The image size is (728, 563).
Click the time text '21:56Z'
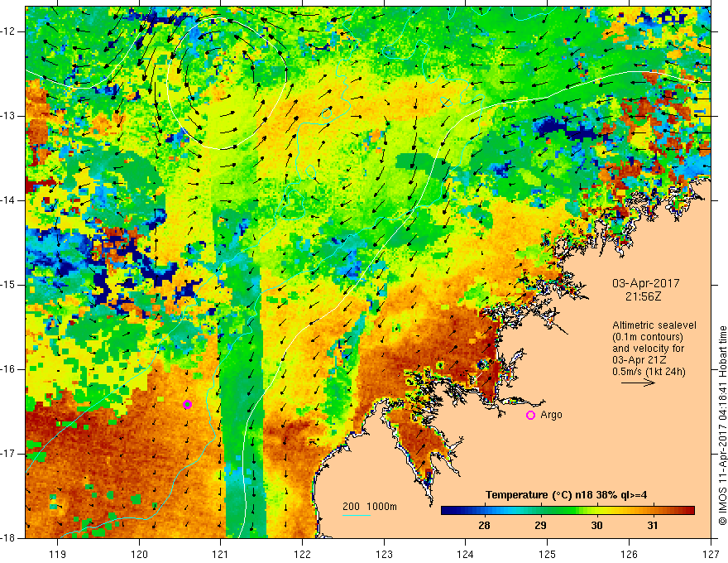[643, 296]
